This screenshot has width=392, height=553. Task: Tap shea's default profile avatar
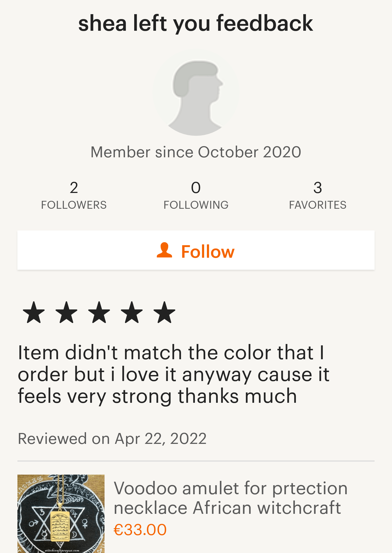[196, 93]
